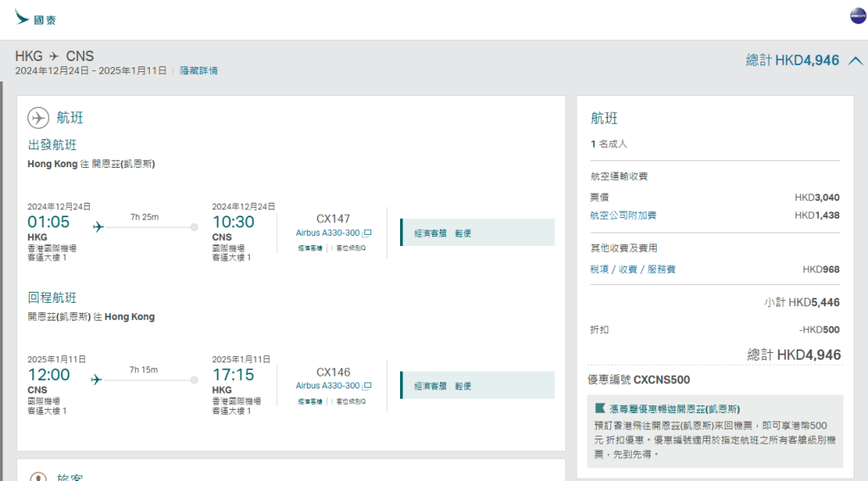Viewport: 868px width, 481px height.
Task: Click Airbus A330-300 link for flight CX147
Action: tap(328, 232)
